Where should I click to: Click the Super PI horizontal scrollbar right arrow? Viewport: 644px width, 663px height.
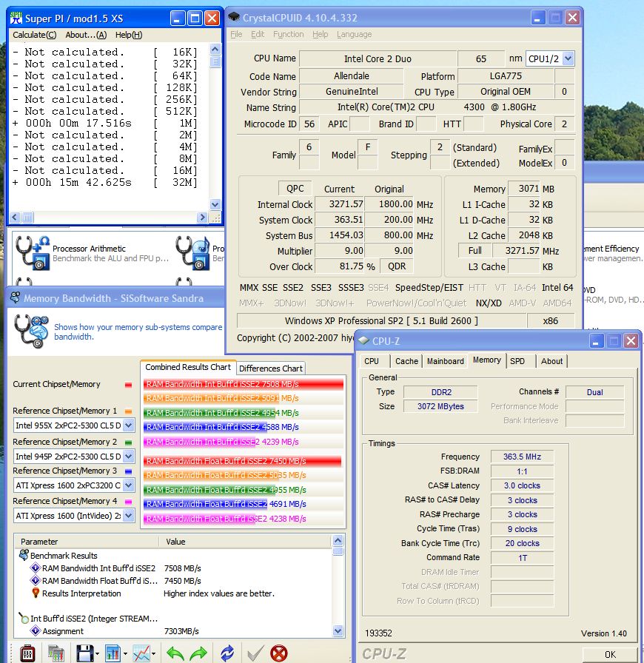(202, 217)
